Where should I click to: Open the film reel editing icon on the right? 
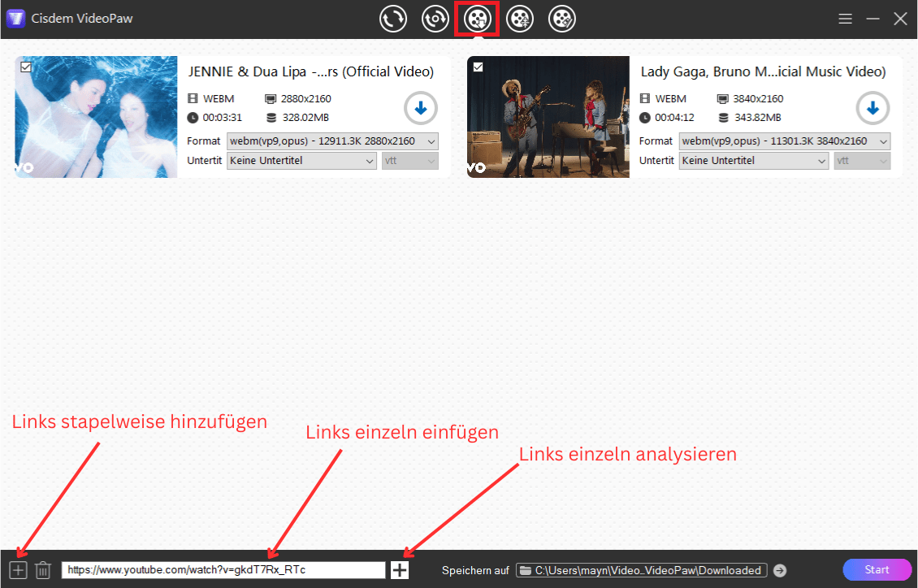(x=561, y=18)
